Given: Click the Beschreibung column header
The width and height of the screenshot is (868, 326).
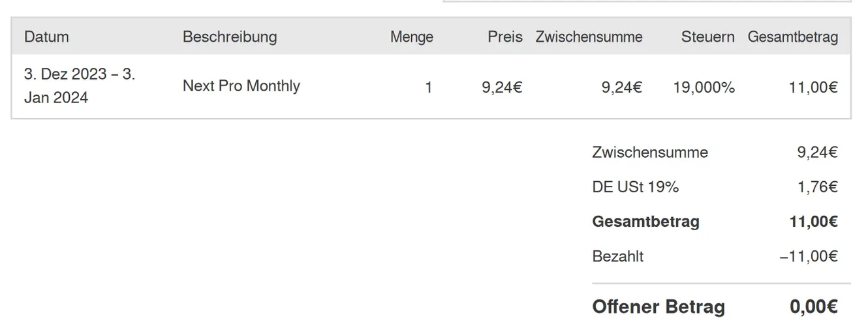Looking at the screenshot, I should point(229,37).
